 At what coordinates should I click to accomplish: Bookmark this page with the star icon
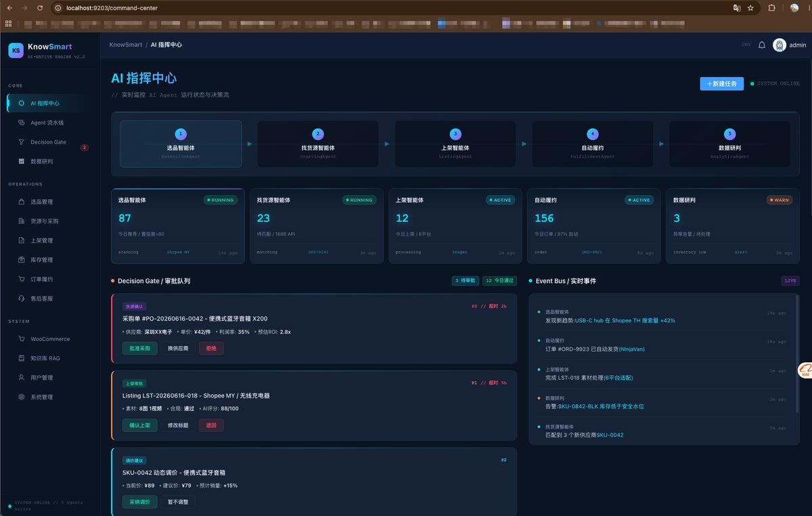coord(750,8)
